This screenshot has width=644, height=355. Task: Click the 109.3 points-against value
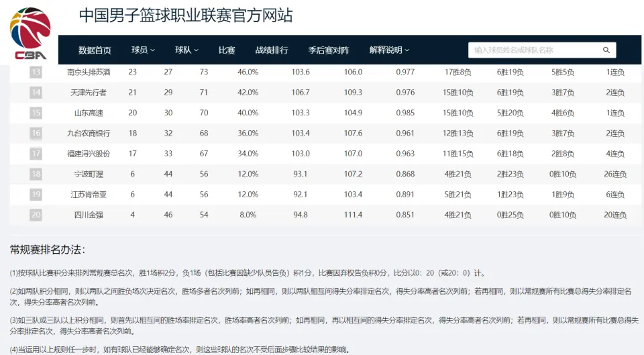pyautogui.click(x=353, y=93)
